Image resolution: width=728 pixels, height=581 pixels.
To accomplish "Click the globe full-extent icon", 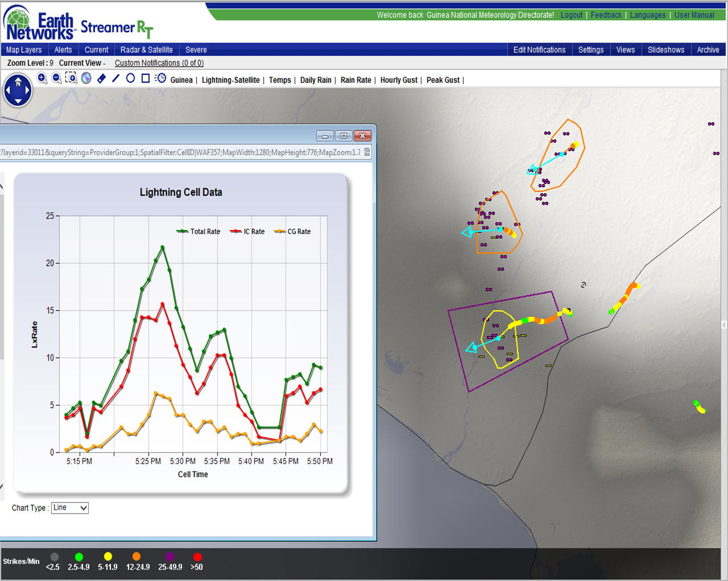I will pyautogui.click(x=86, y=78).
